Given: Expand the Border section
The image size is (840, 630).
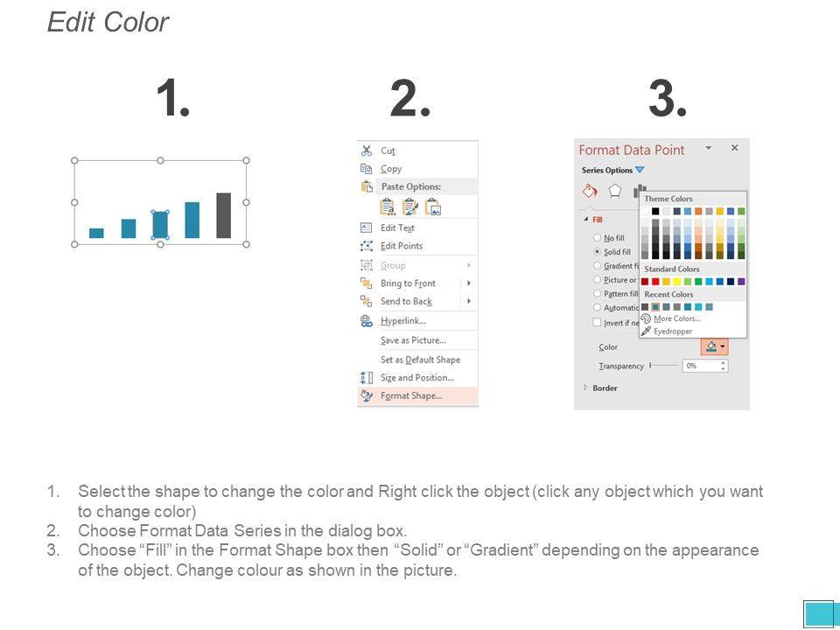Looking at the screenshot, I should [x=585, y=388].
